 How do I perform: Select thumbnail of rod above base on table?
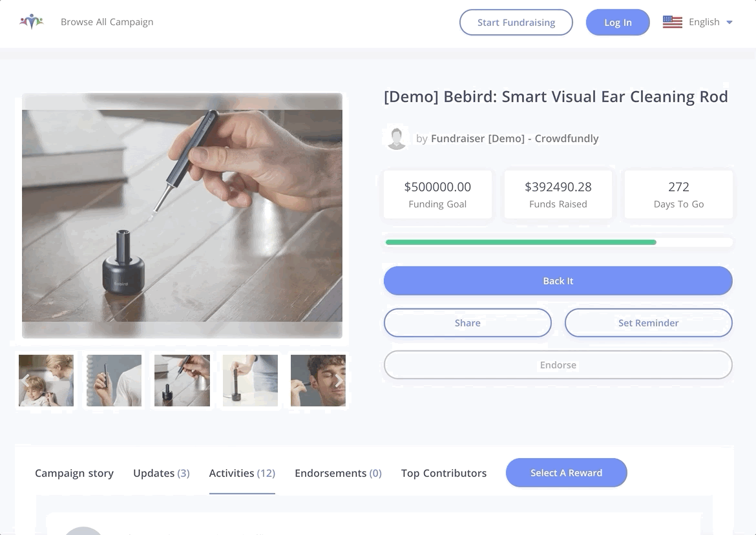182,381
